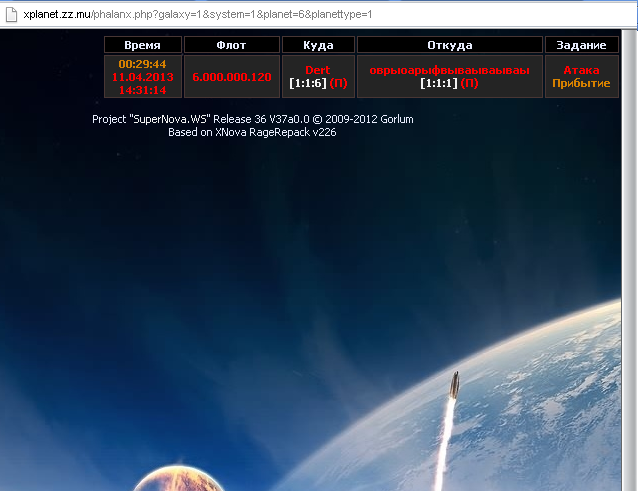Click fleet count 6.000.000.120

232,77
